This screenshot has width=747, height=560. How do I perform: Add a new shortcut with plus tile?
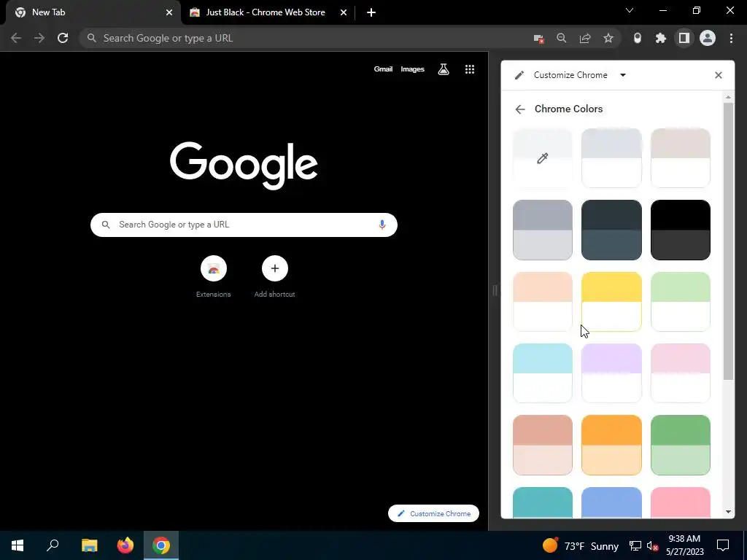275,277
